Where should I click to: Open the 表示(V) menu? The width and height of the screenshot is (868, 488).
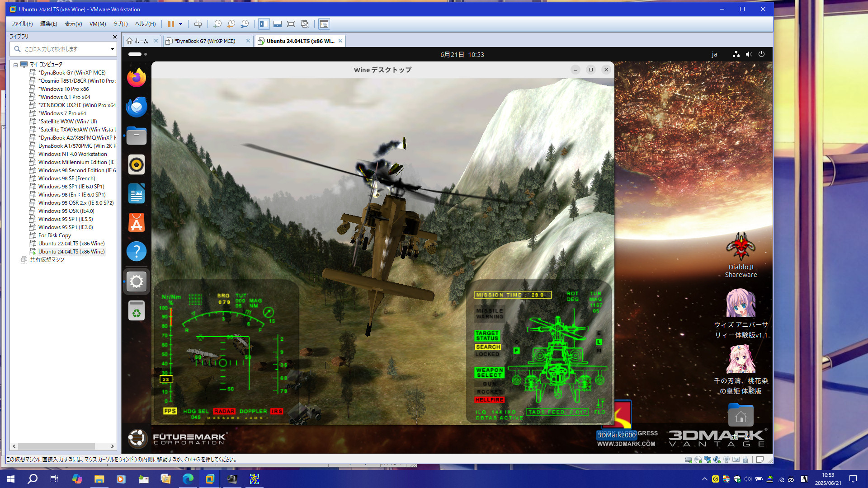click(73, 24)
